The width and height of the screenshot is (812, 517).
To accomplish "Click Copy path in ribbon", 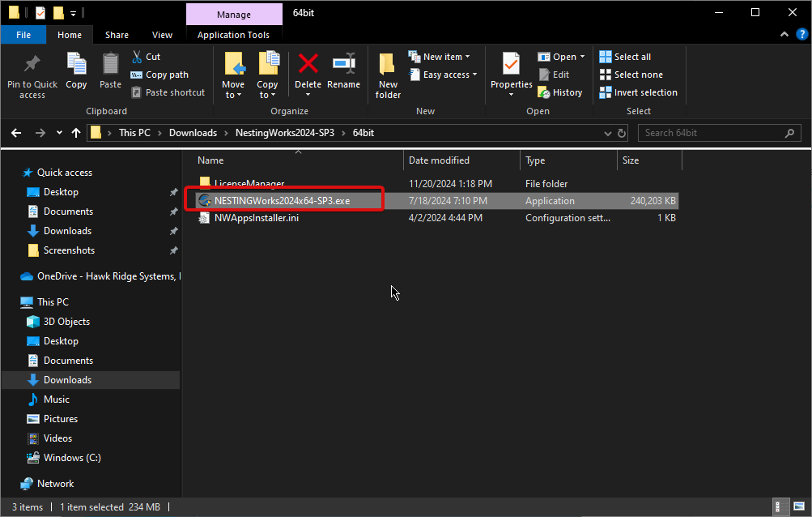I will [x=159, y=75].
